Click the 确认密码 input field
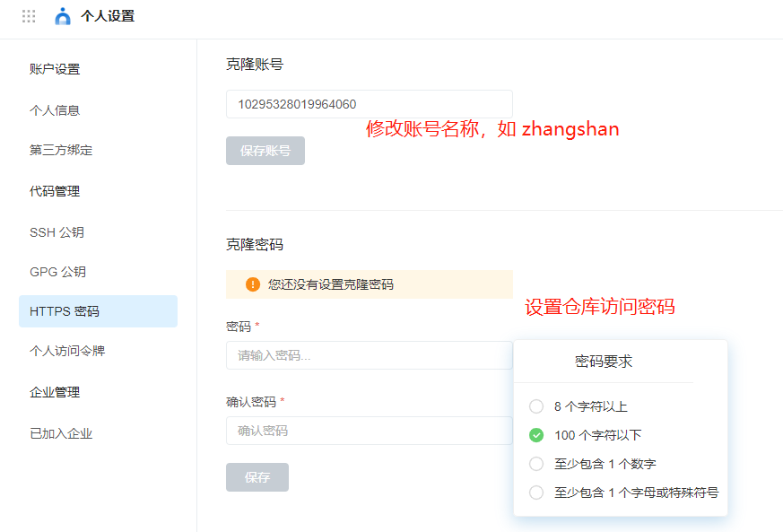This screenshot has width=783, height=532. point(369,431)
